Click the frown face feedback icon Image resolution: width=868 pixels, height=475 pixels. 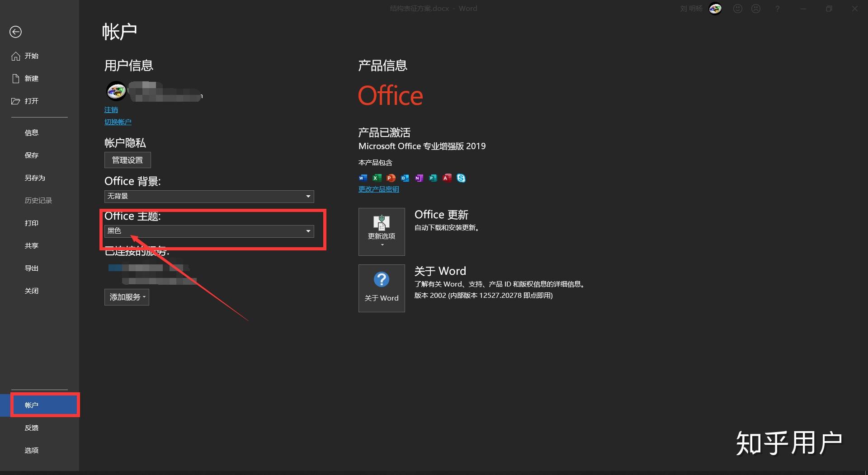coord(756,9)
